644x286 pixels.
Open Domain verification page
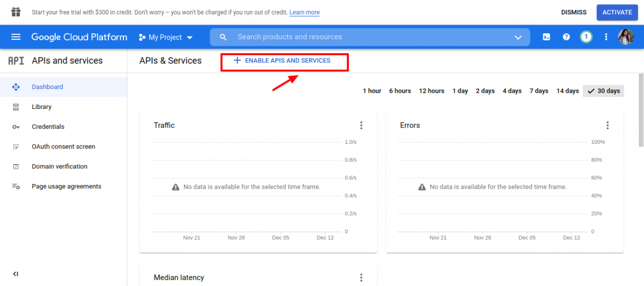(x=63, y=166)
